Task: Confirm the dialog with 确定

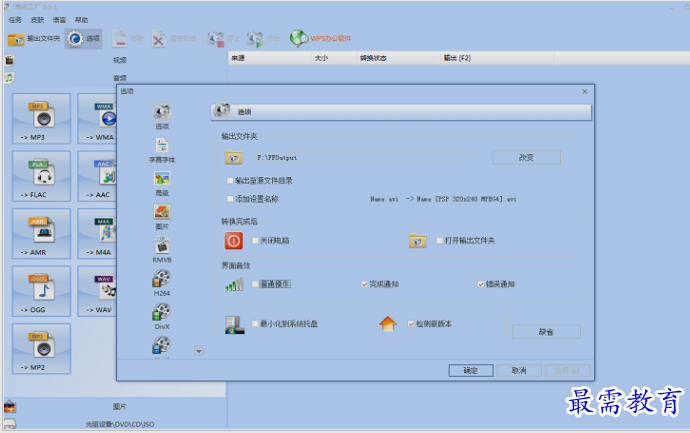Action: pyautogui.click(x=470, y=371)
